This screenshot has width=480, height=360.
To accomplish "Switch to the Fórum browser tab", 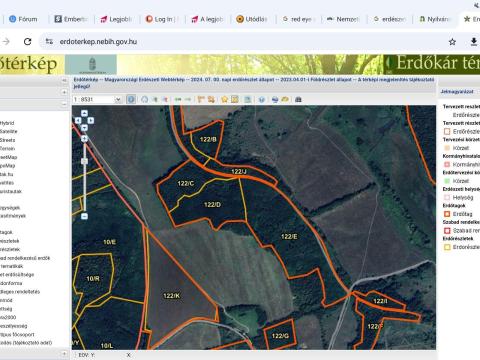I will click(23, 19).
